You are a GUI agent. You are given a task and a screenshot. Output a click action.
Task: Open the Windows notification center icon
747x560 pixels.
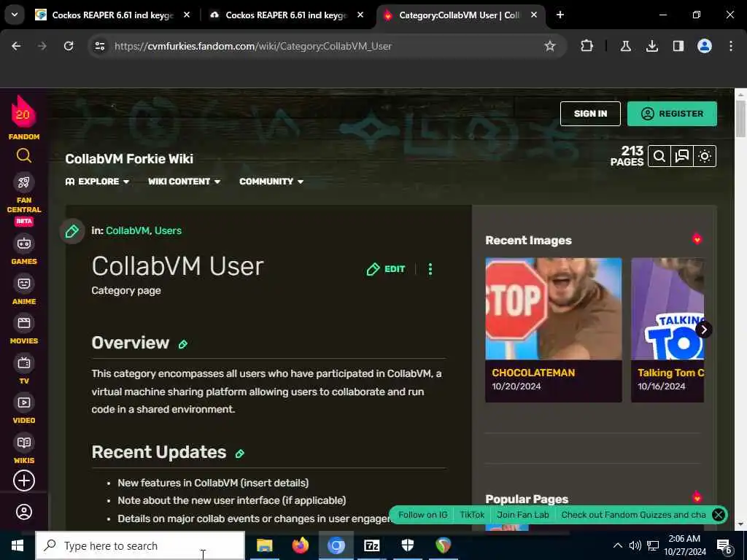coord(724,546)
